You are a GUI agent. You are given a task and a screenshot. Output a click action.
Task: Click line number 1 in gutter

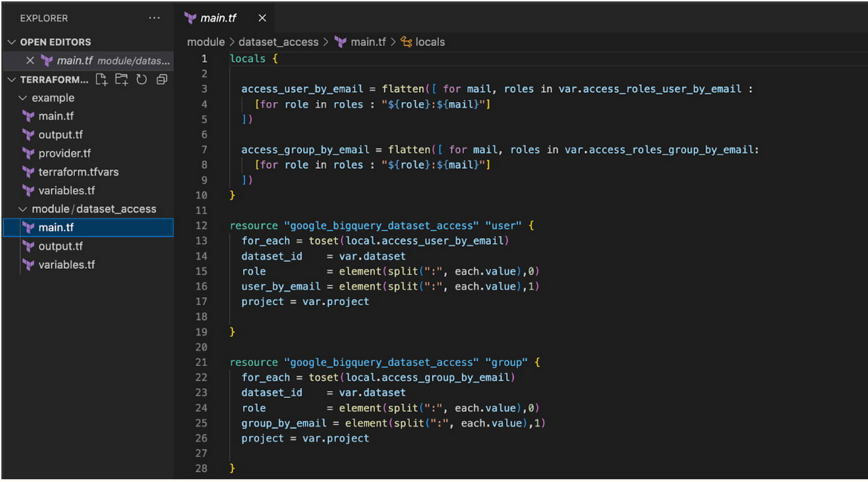tap(204, 59)
